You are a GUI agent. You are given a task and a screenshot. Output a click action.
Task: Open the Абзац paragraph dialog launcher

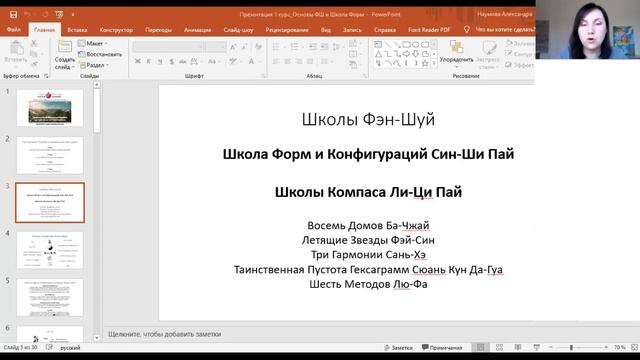click(364, 76)
